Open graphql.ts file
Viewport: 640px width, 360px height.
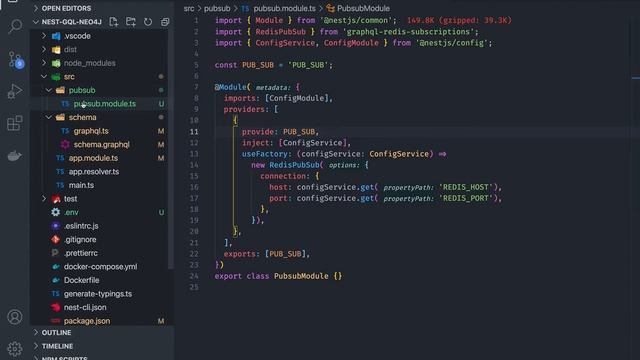click(91, 131)
